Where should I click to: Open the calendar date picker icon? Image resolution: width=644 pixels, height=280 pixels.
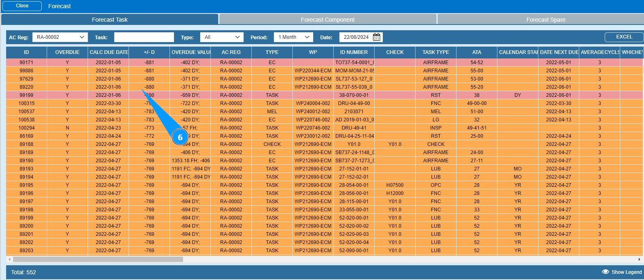tap(377, 37)
